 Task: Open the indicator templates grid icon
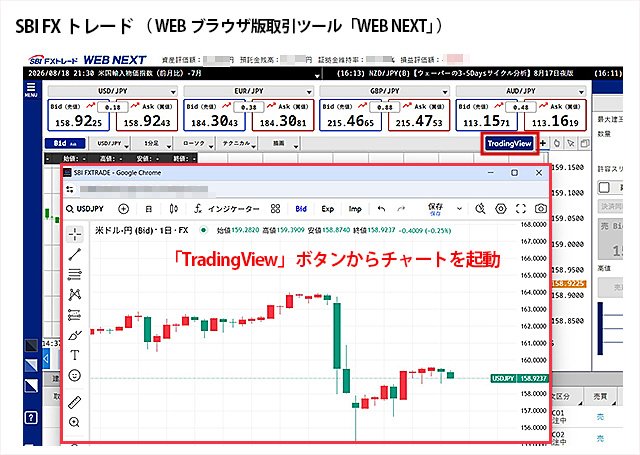coord(276,209)
